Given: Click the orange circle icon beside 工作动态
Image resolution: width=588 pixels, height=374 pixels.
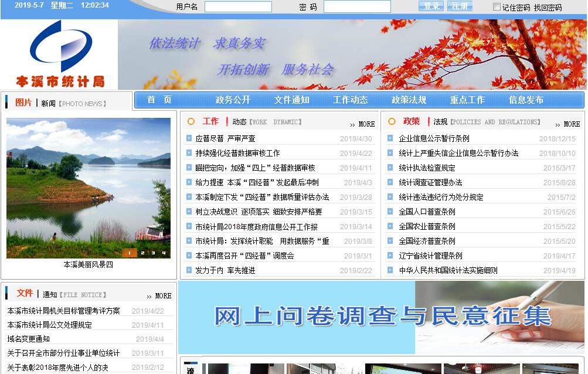Looking at the screenshot, I should (x=191, y=122).
